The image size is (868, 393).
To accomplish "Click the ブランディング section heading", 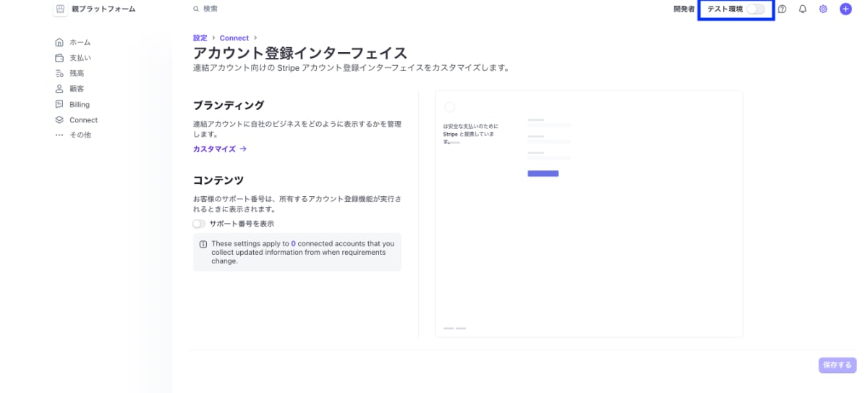I will pyautogui.click(x=229, y=105).
